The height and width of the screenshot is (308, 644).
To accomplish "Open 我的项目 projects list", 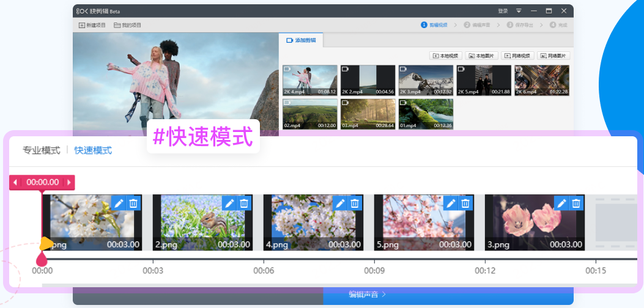I will [127, 25].
